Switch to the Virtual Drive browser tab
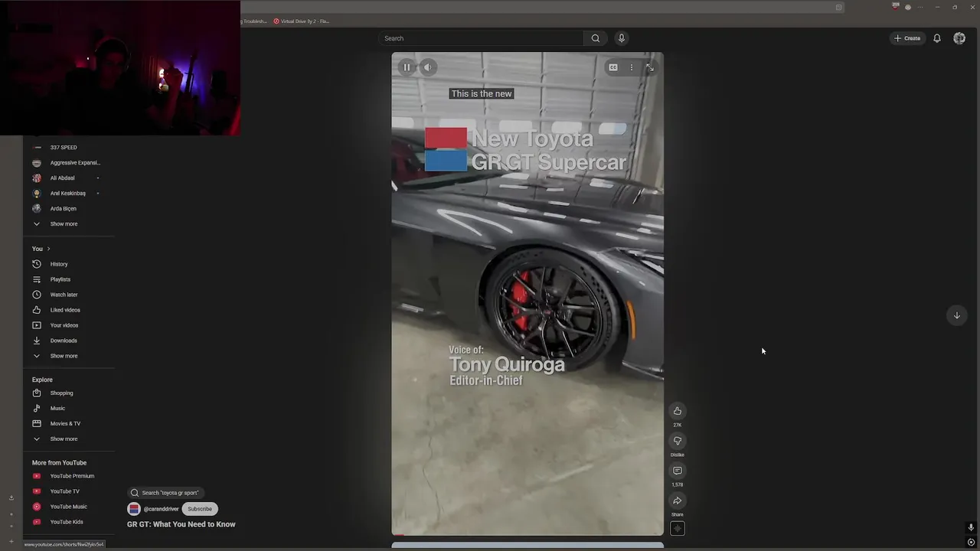Viewport: 980px width, 551px height. click(x=302, y=21)
